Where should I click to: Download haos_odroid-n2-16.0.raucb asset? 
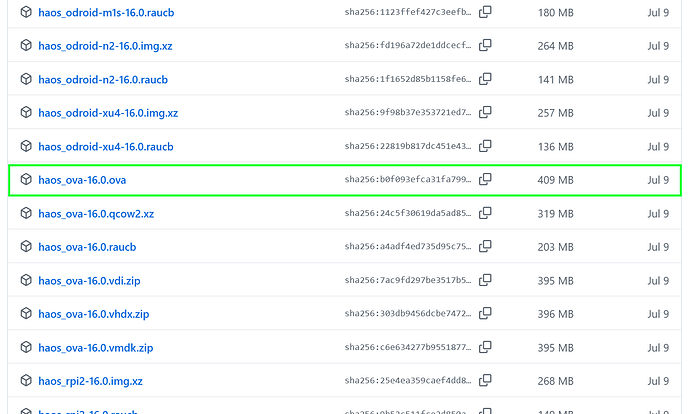tap(103, 80)
